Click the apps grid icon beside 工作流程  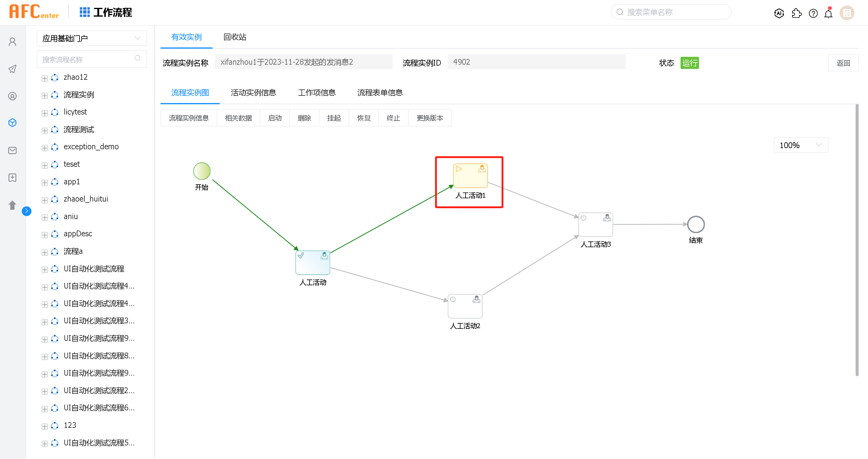click(x=85, y=12)
